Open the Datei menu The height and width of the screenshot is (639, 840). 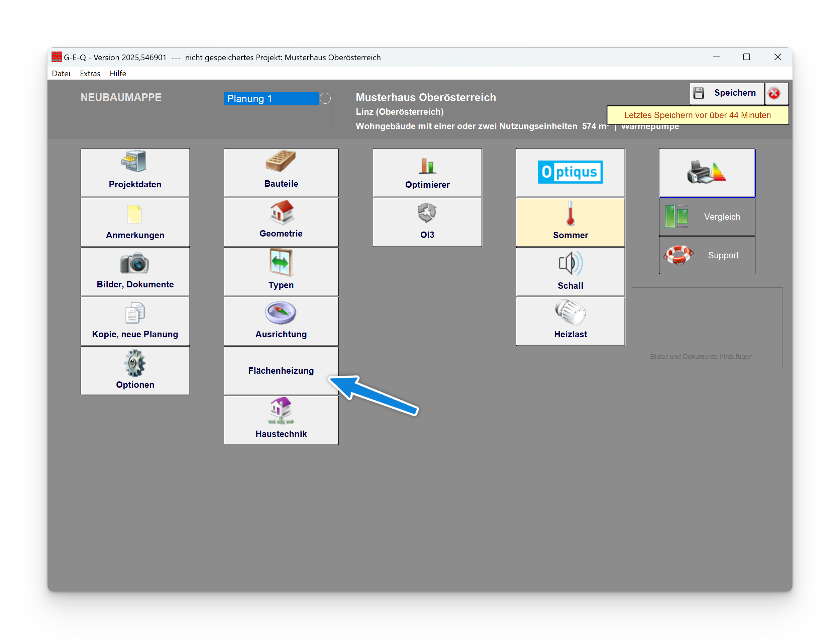(x=61, y=73)
